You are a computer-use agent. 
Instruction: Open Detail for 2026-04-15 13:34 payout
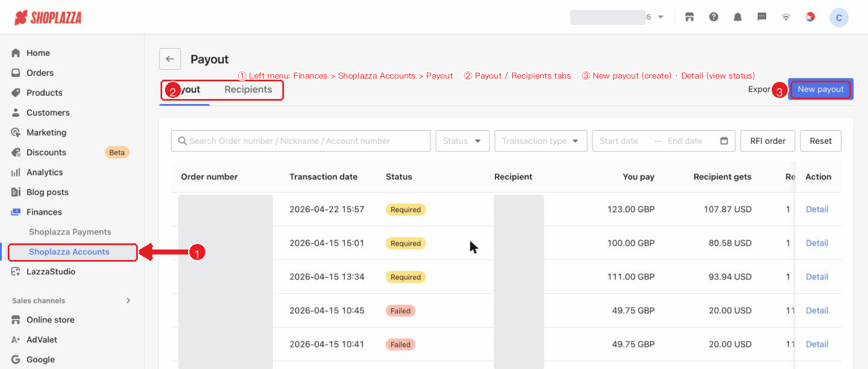point(817,277)
